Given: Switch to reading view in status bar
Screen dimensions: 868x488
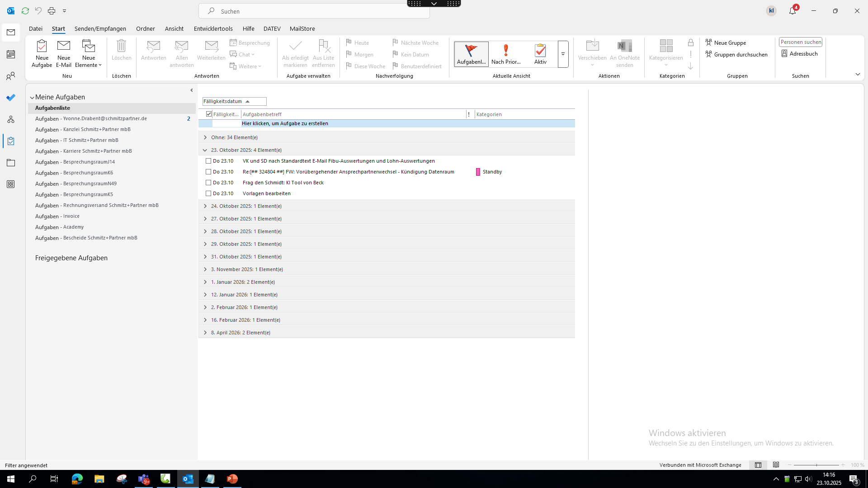Looking at the screenshot, I should click(x=776, y=465).
